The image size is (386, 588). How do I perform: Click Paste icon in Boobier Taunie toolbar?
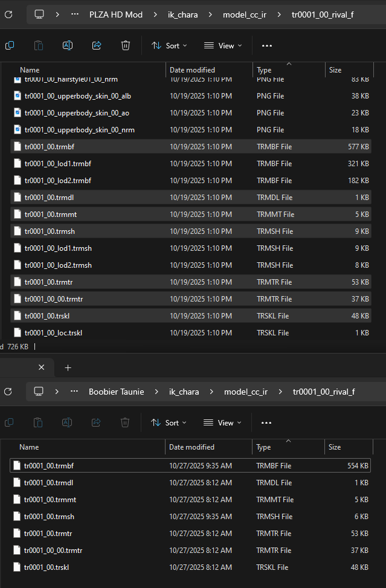[38, 422]
